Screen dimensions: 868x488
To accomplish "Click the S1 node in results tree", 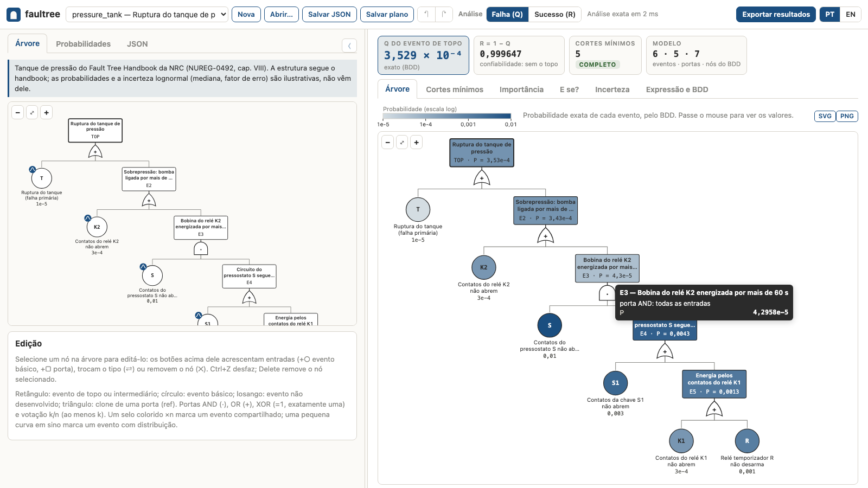I will point(616,383).
